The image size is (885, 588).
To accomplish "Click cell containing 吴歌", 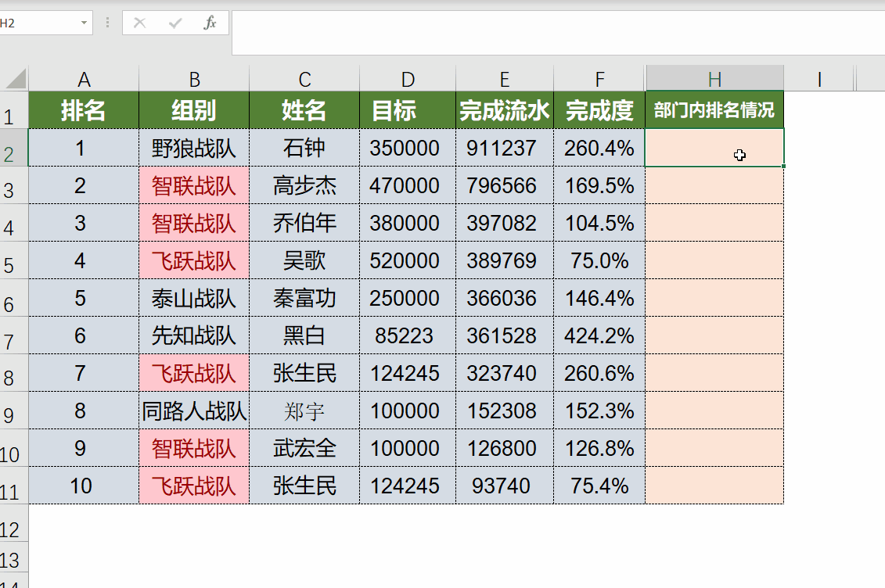I will point(304,260).
